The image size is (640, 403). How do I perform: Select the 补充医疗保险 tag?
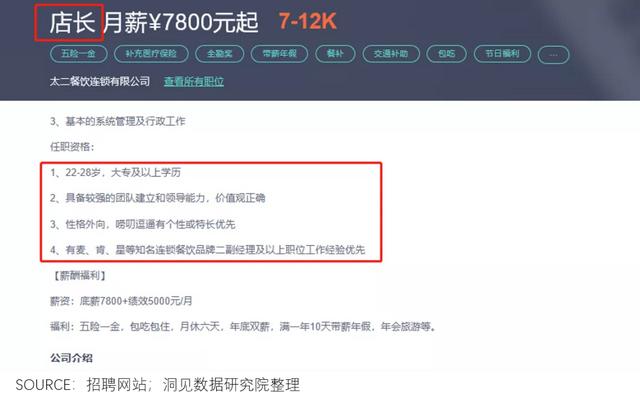coord(151,54)
